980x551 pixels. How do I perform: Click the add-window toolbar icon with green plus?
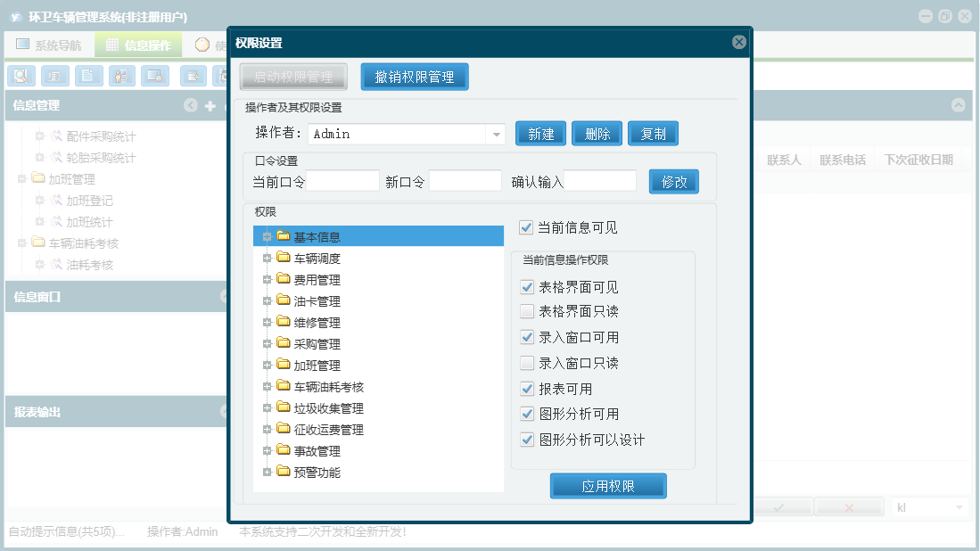point(194,76)
